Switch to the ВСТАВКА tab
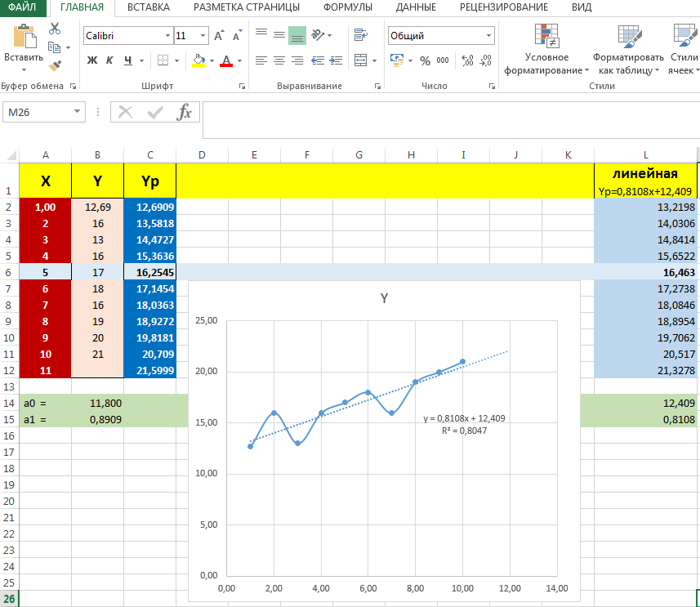The height and width of the screenshot is (607, 700). coord(149,7)
